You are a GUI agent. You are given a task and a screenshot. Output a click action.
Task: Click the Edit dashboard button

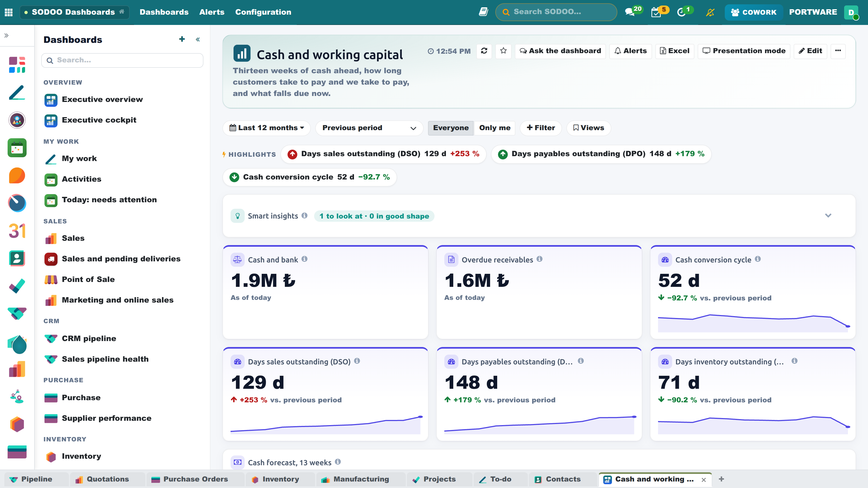810,51
